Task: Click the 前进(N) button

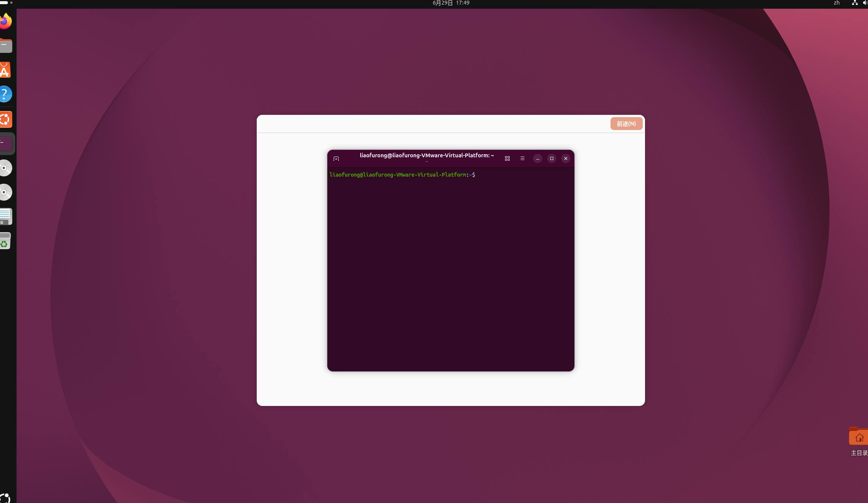Action: pos(626,124)
